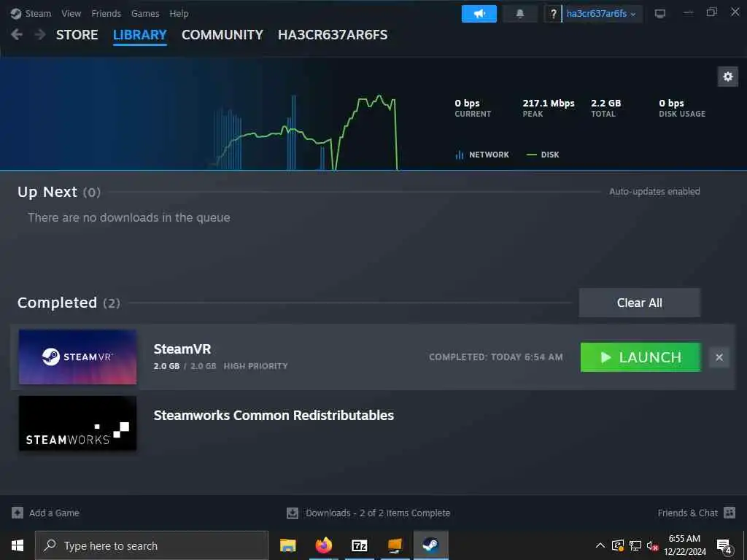
Task: Open 7-Zip from the taskbar
Action: 359,545
